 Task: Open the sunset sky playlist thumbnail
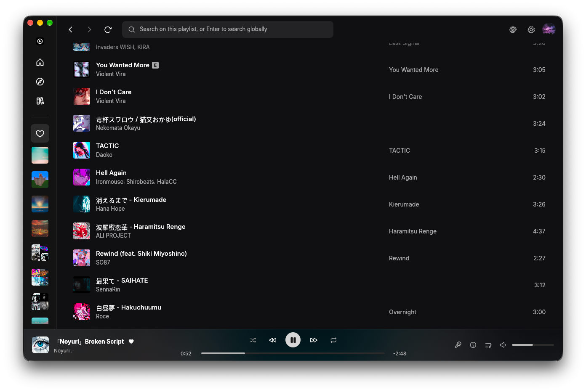pos(40,204)
